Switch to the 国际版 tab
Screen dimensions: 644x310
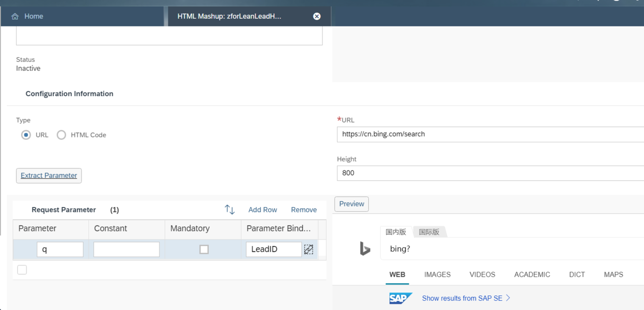[429, 232]
